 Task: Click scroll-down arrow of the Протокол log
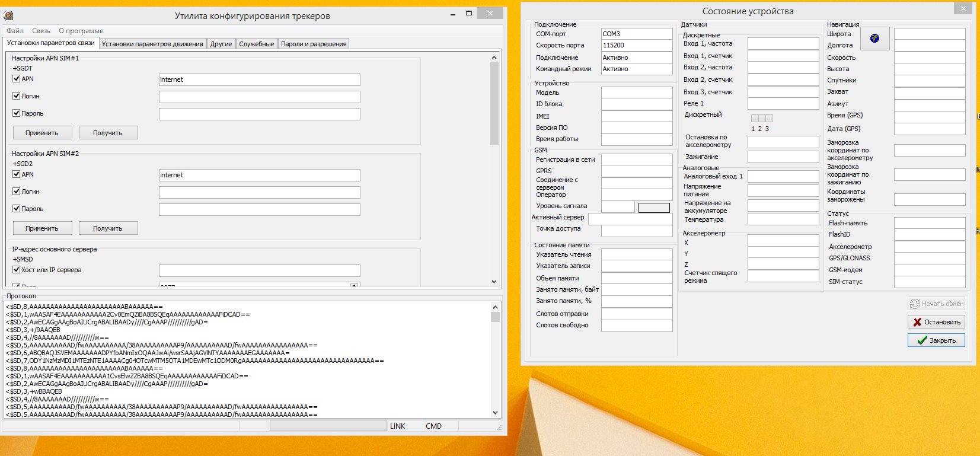tap(495, 413)
